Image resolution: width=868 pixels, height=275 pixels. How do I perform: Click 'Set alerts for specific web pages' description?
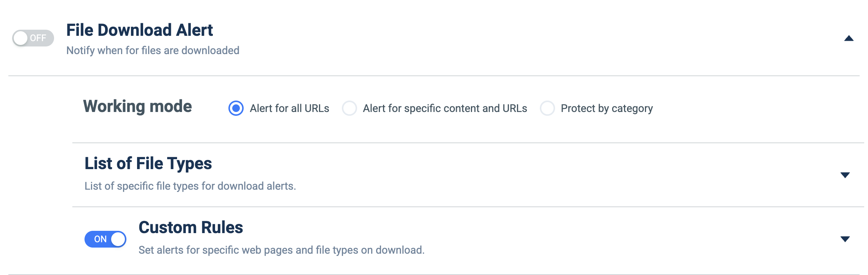point(282,250)
